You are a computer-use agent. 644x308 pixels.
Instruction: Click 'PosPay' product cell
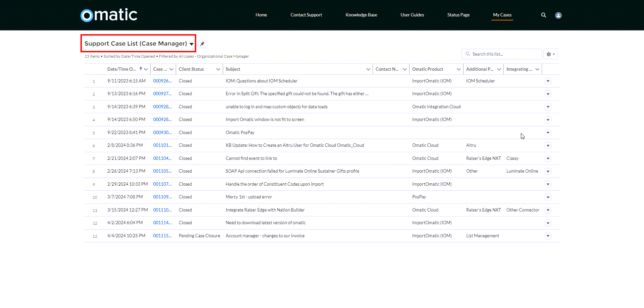[419, 197]
